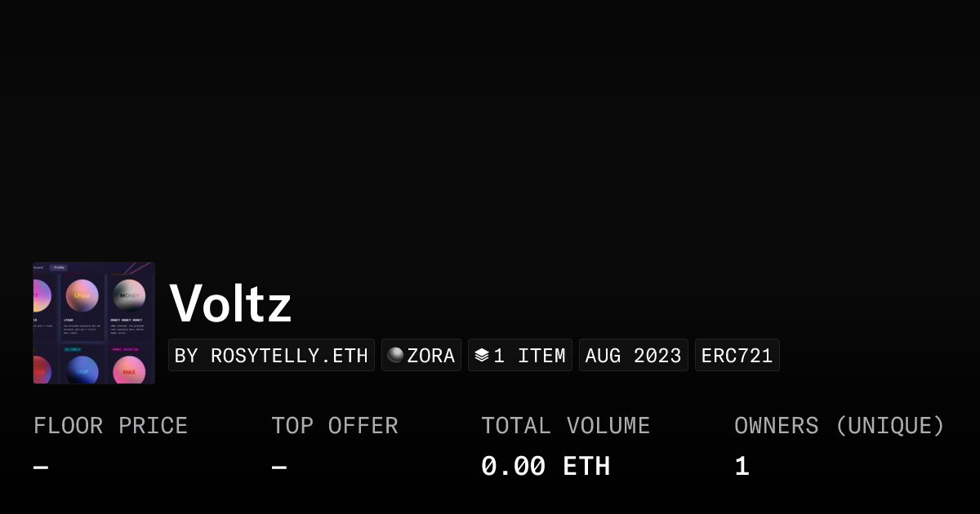Viewport: 980px width, 514px height.
Task: Click the Voltz collection title
Action: tap(230, 304)
